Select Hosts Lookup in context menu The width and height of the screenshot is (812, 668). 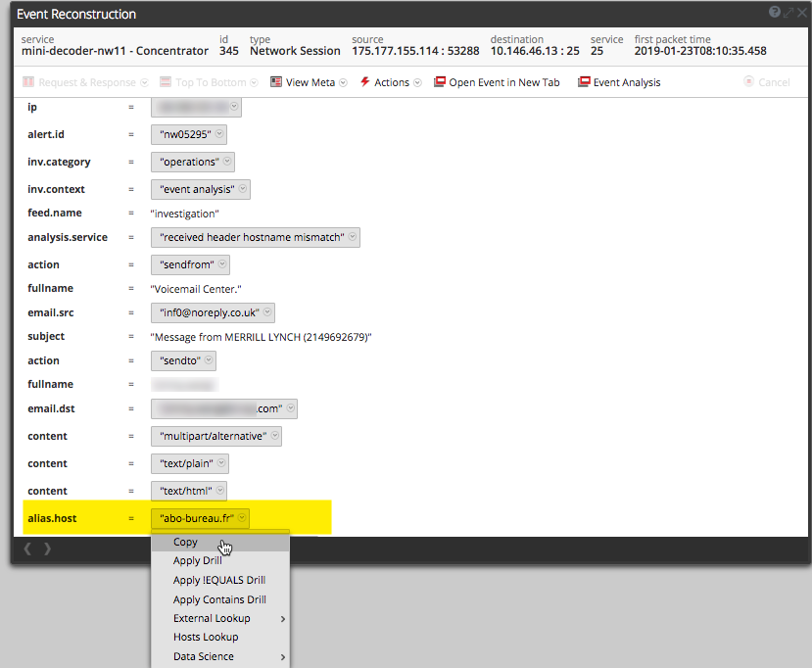coord(206,637)
